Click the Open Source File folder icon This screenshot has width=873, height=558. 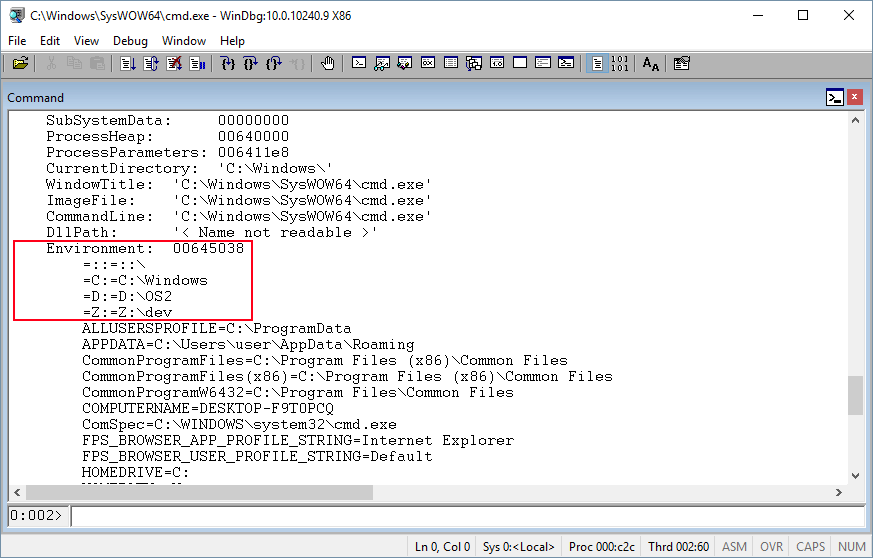coord(20,64)
